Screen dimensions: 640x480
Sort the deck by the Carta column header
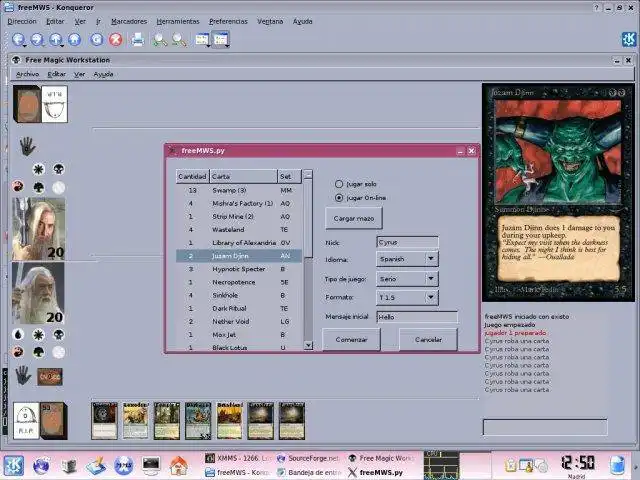(x=243, y=176)
